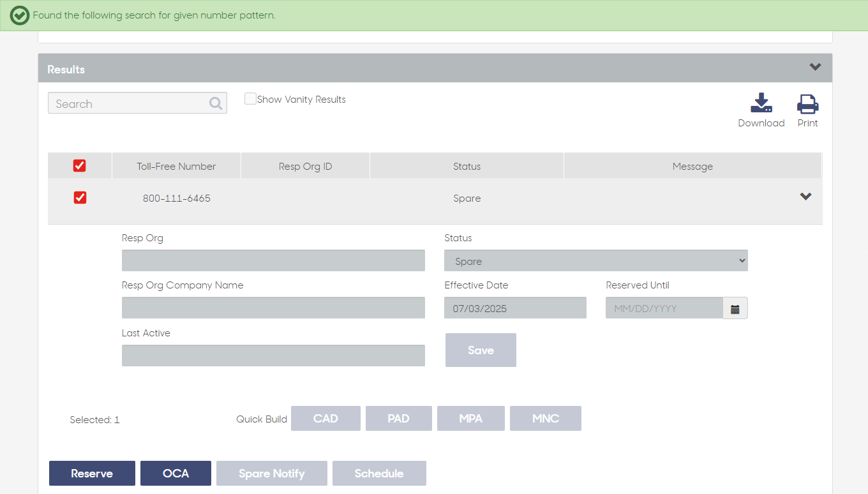Uncheck the 800-111-6465 row checkbox
This screenshot has height=494, width=868.
[80, 198]
